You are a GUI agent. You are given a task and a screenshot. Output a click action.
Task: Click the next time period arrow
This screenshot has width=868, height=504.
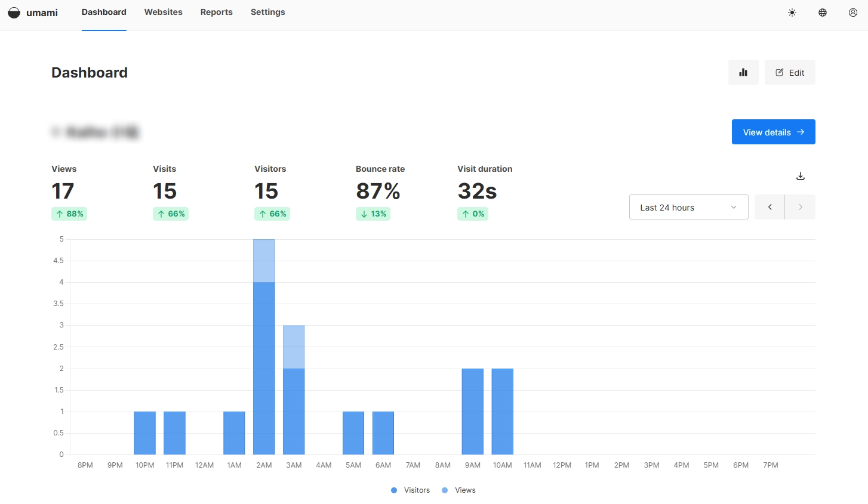(x=801, y=207)
